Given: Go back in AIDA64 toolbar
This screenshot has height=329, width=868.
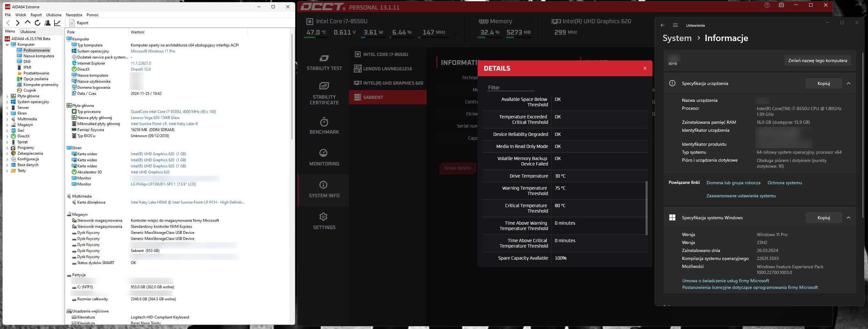Looking at the screenshot, I should 8,23.
